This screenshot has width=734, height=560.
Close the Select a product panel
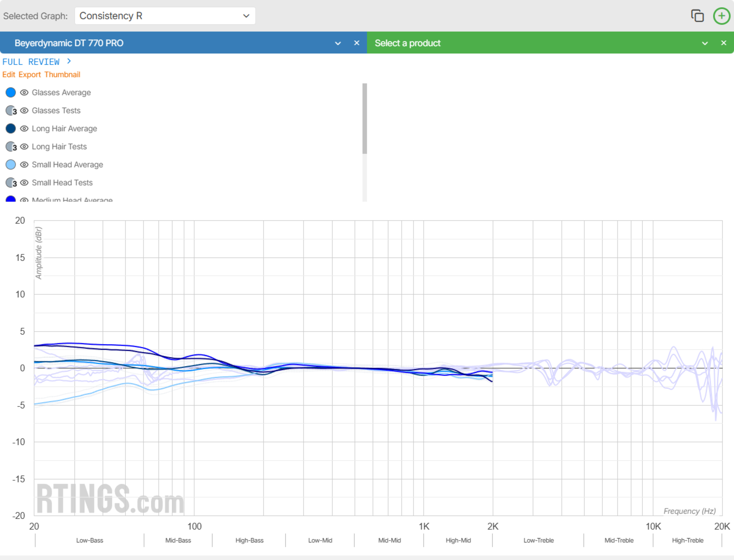[724, 43]
